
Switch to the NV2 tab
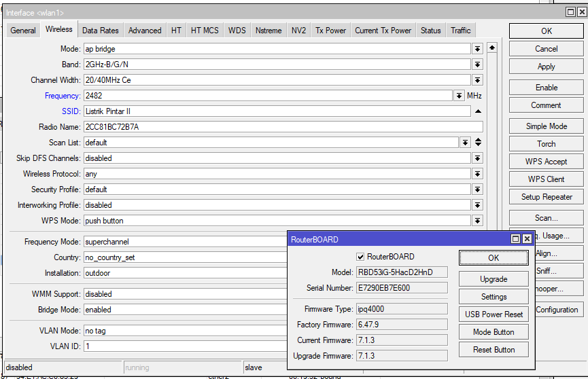(298, 31)
